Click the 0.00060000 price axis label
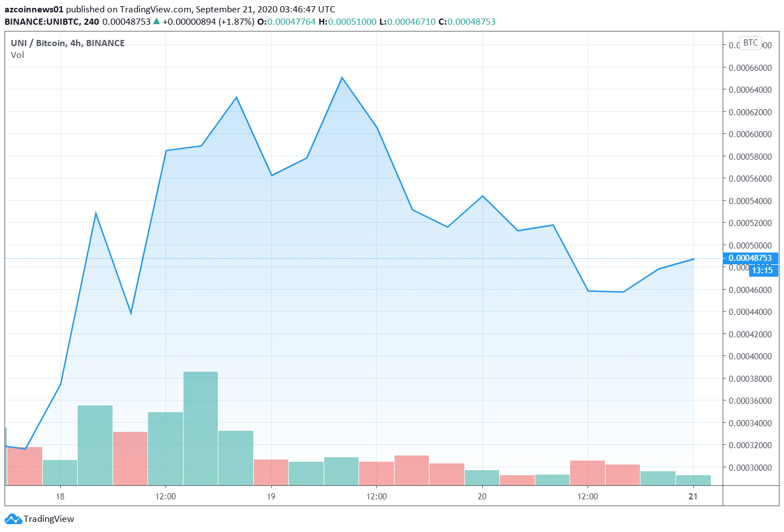The height and width of the screenshot is (532, 784). click(750, 134)
